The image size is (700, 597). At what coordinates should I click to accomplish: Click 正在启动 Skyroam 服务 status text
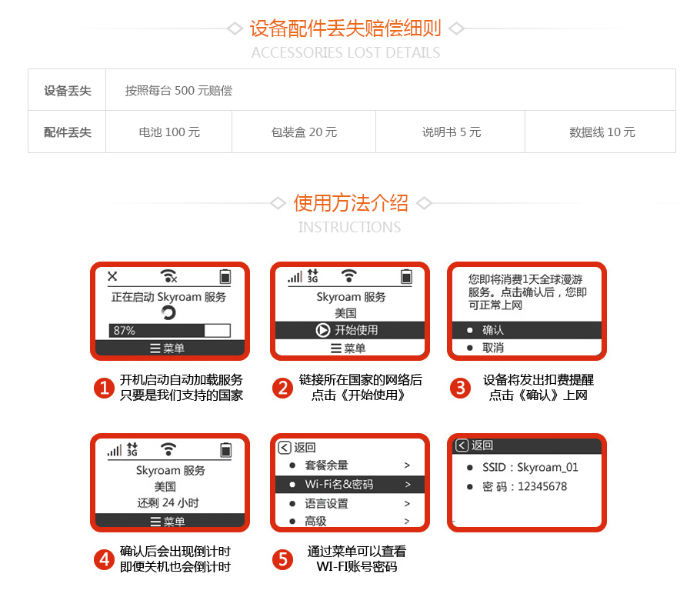(x=168, y=297)
